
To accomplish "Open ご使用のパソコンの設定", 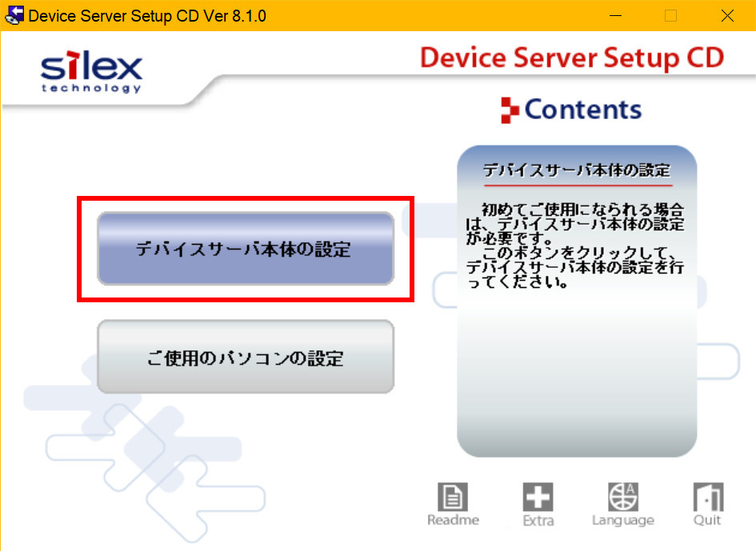I will click(x=246, y=357).
